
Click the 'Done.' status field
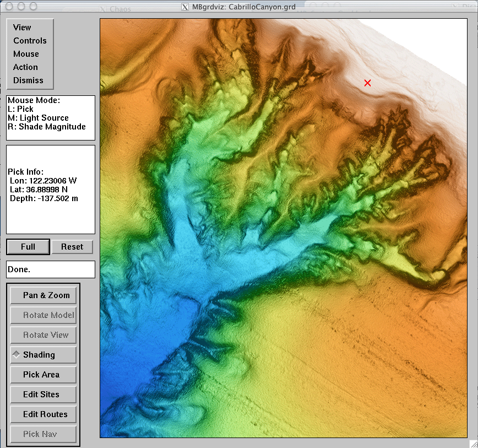click(50, 269)
